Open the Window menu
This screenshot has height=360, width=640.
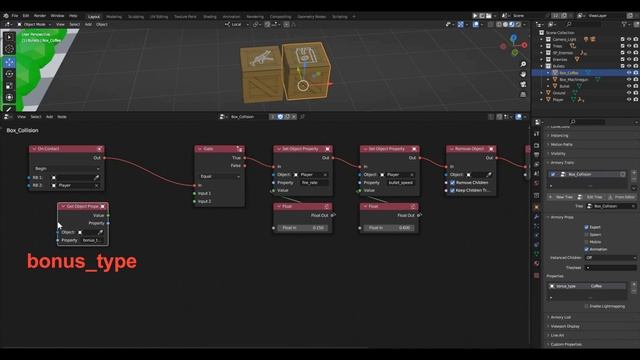pyautogui.click(x=57, y=16)
